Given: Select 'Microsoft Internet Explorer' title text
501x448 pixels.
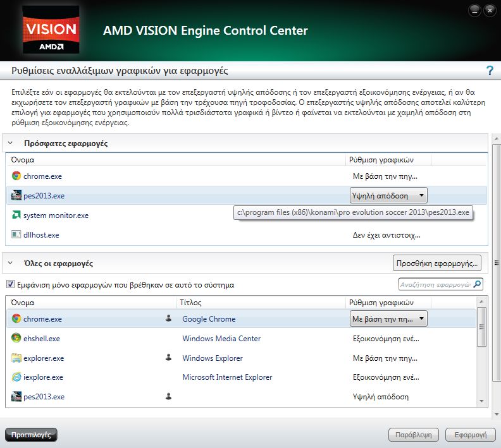Looking at the screenshot, I should point(227,377).
